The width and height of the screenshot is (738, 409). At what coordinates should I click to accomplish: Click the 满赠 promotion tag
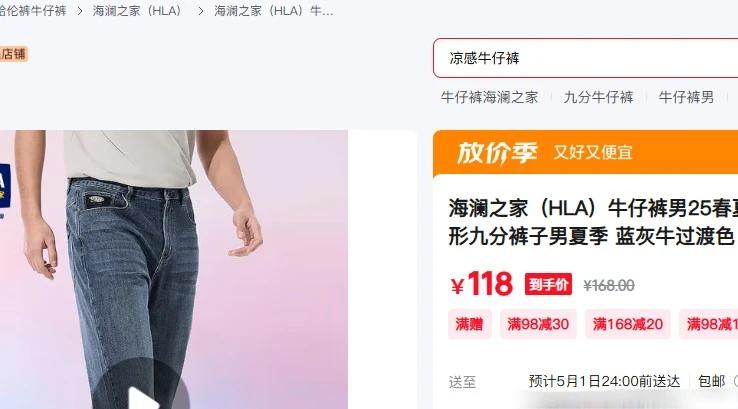470,324
